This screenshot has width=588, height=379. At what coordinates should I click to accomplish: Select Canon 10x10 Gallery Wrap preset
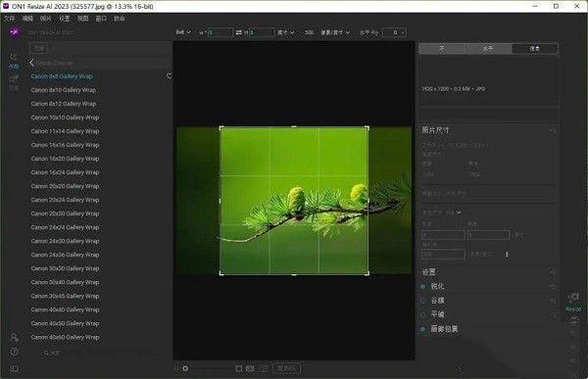tap(65, 118)
